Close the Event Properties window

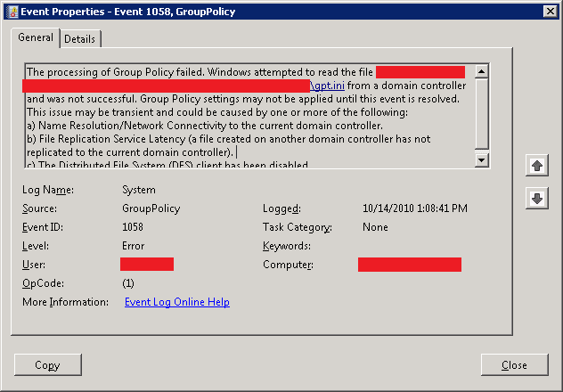pos(550,12)
